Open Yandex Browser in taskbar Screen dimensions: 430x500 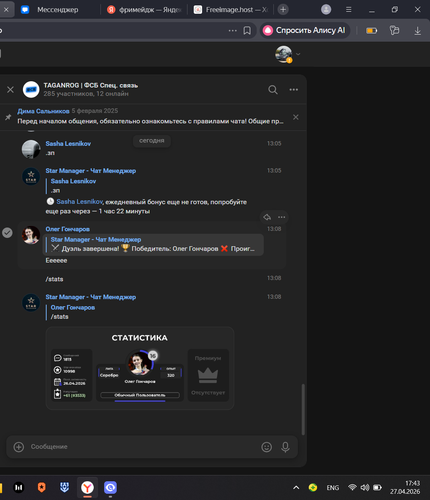click(87, 488)
